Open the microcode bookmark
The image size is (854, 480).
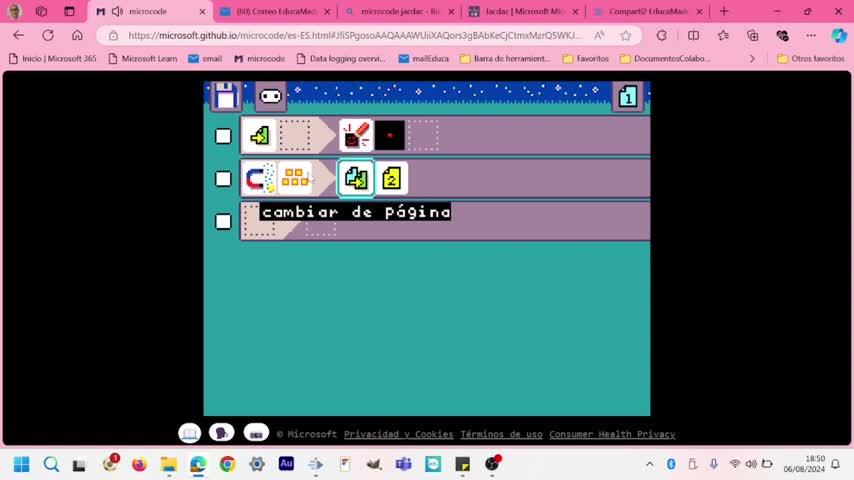click(259, 58)
